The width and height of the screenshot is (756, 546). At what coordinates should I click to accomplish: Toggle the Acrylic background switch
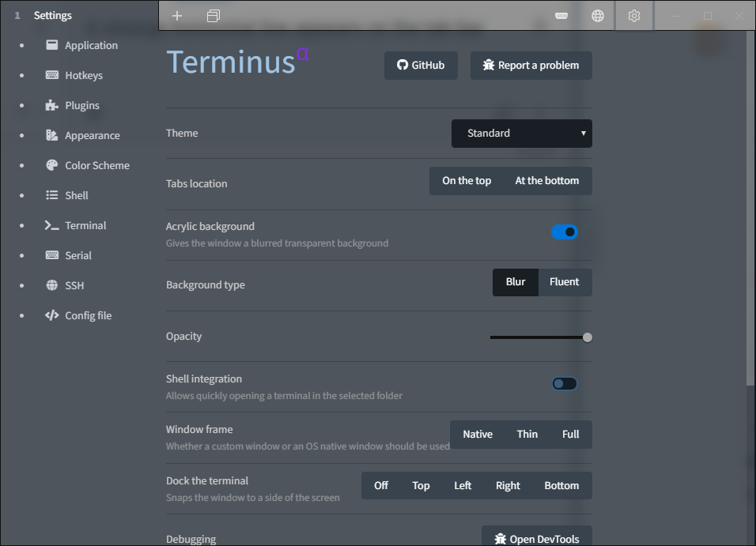coord(564,232)
